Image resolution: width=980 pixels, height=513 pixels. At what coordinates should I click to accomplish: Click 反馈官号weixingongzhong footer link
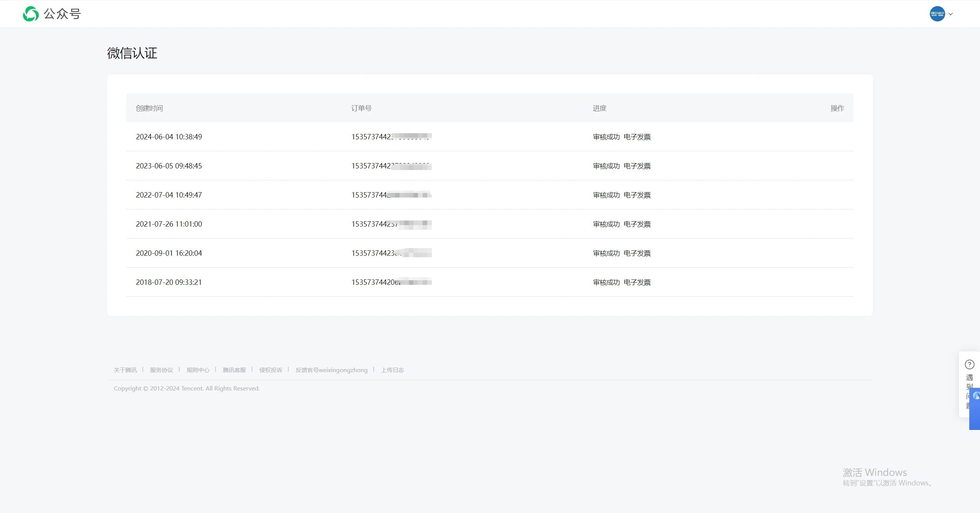coord(332,370)
